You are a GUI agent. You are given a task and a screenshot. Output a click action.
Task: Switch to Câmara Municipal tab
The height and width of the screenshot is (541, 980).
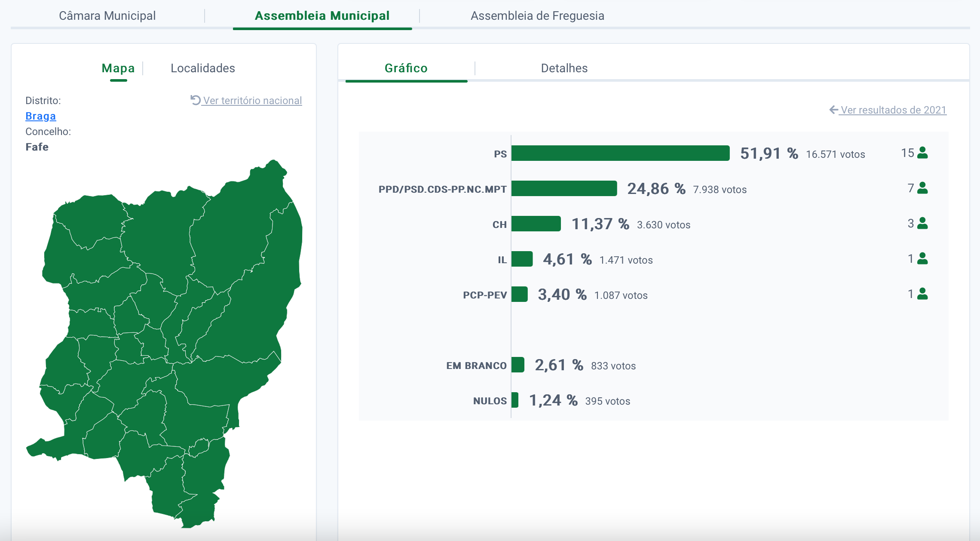(107, 16)
